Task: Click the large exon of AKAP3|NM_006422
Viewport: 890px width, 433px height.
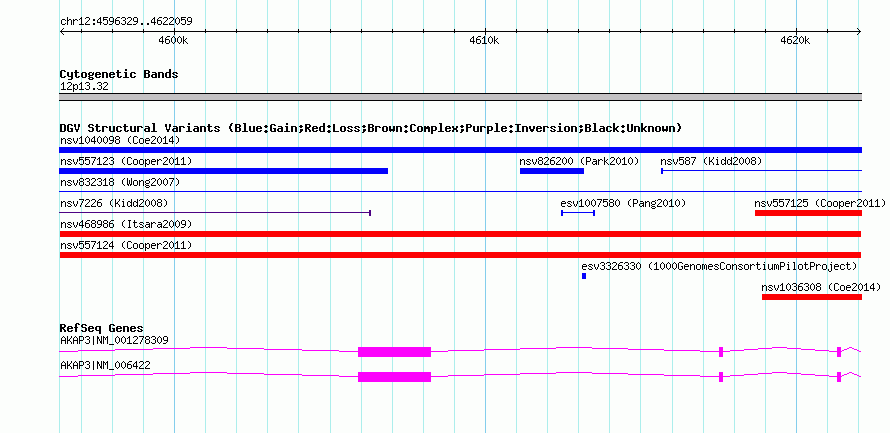Action: point(394,377)
